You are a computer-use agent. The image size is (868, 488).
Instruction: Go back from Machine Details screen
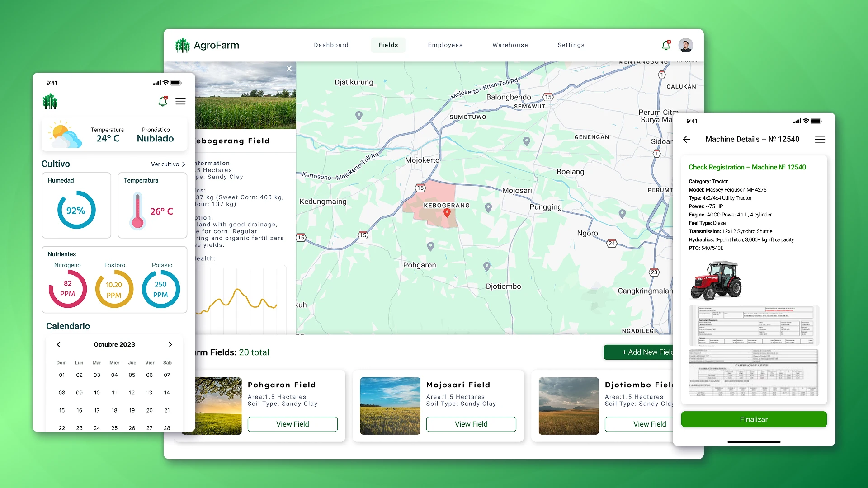(686, 140)
